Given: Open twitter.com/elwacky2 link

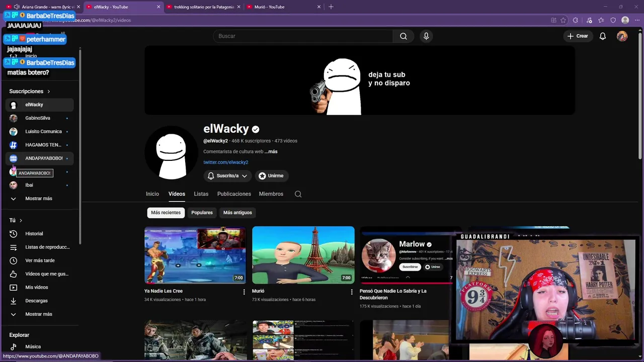Looking at the screenshot, I should 226,162.
